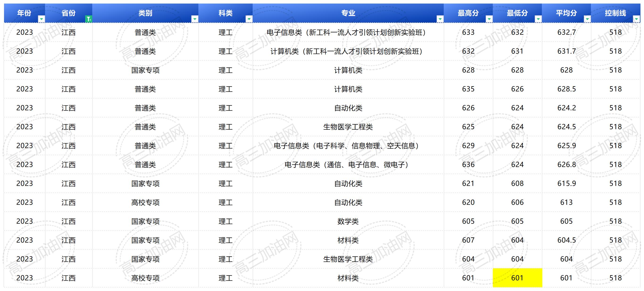
Task: Select the 专业 header cell
Action: coord(348,13)
